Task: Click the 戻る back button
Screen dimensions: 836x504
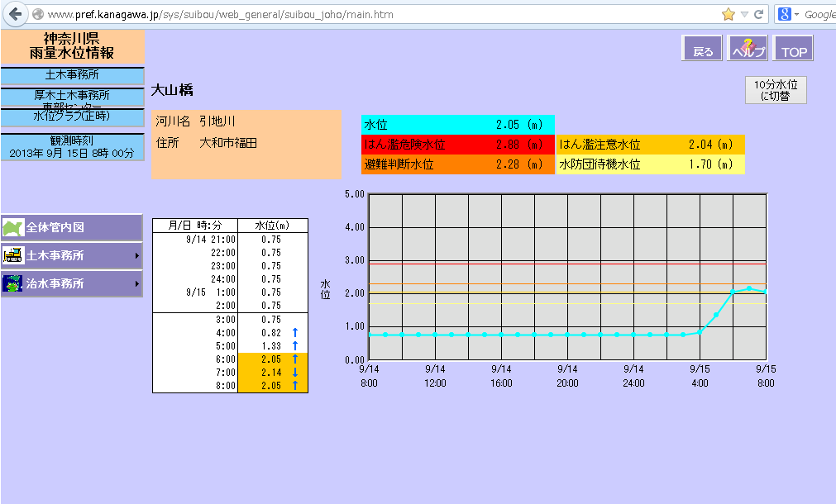Action: pyautogui.click(x=702, y=48)
